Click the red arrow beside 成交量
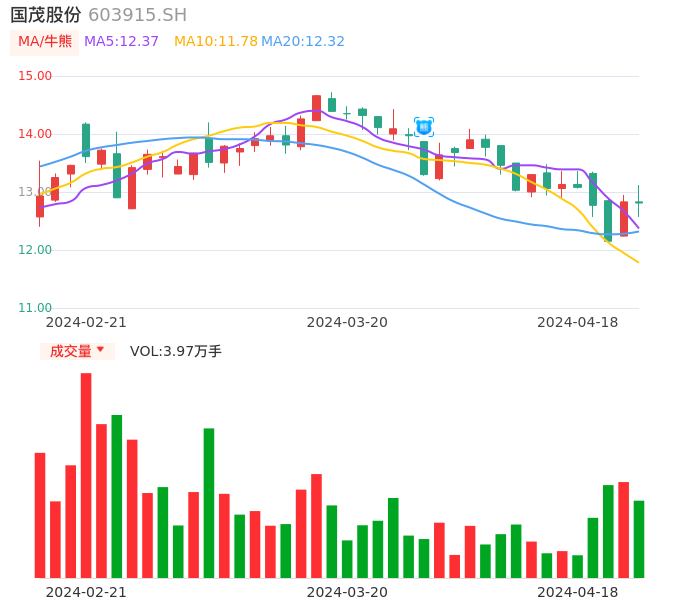Screen dimensions: 686x606 point(100,350)
